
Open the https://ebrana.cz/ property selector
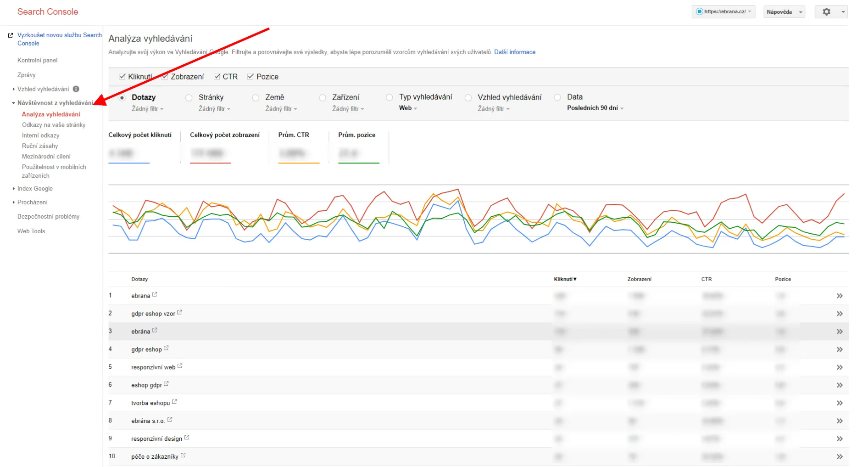[723, 12]
